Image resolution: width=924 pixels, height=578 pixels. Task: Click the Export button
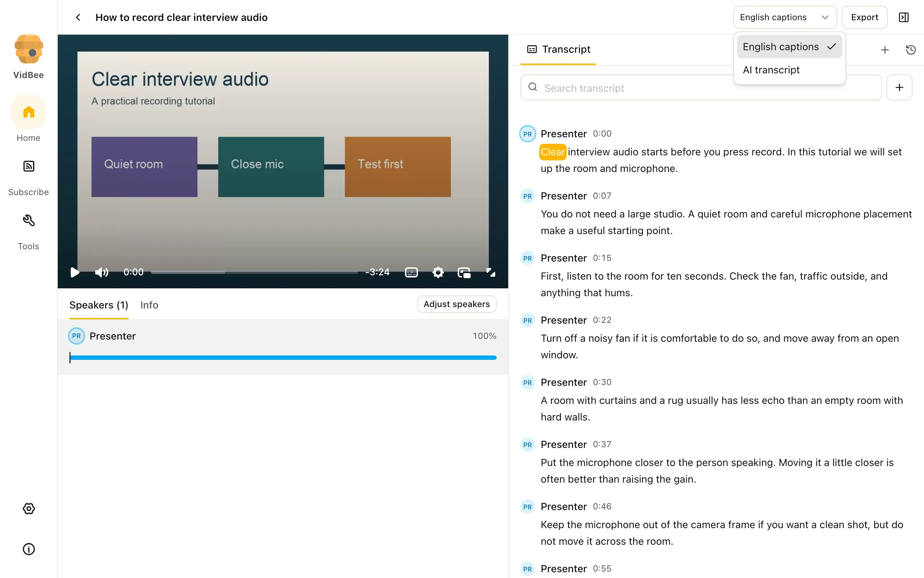(864, 17)
